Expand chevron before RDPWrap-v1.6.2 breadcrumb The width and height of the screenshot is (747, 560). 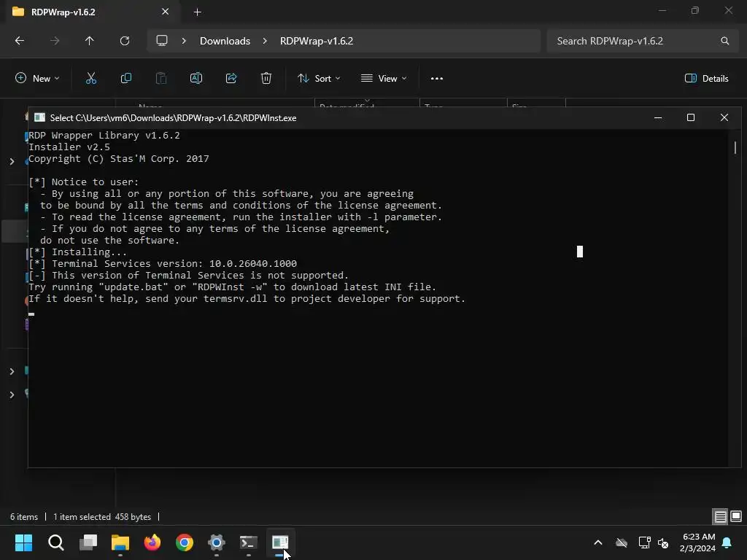[265, 41]
